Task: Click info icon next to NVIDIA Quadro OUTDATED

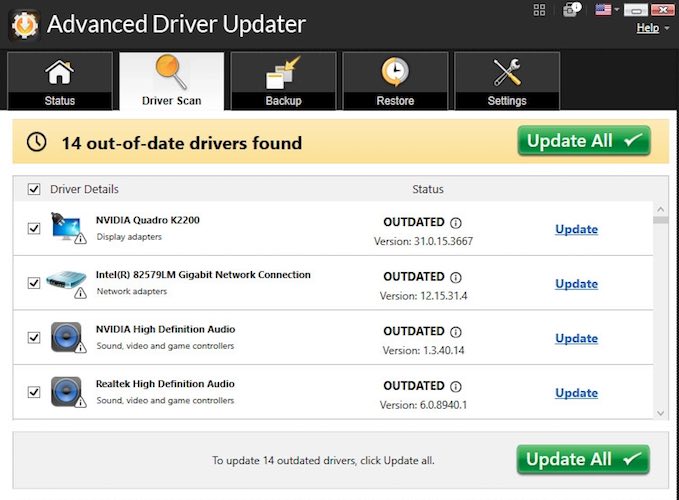Action: pyautogui.click(x=456, y=223)
